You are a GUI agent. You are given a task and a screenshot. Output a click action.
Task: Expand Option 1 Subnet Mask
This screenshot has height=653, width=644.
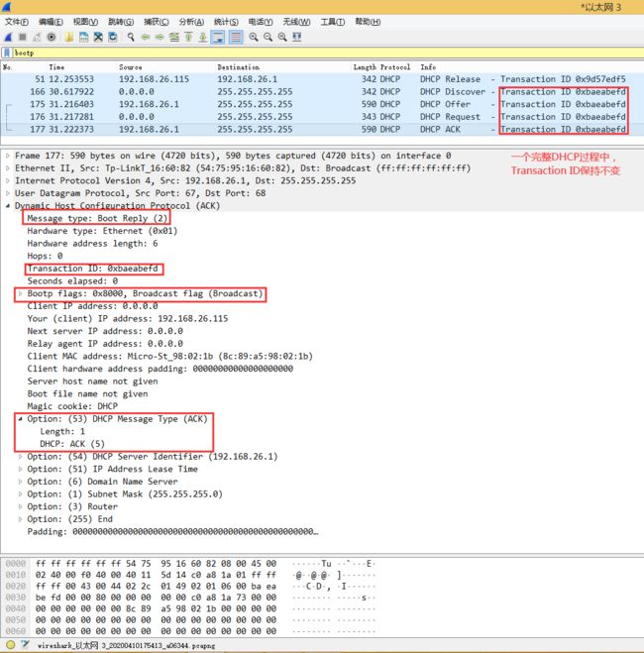[x=20, y=493]
